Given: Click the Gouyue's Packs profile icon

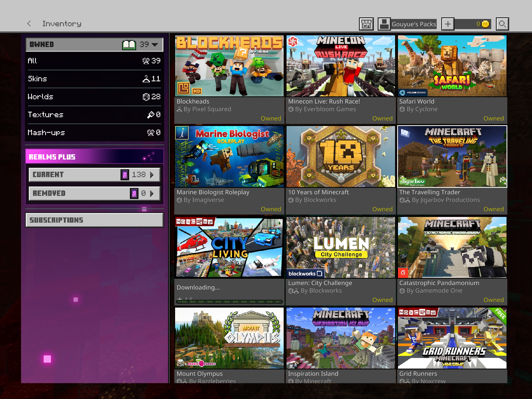Looking at the screenshot, I should [384, 24].
